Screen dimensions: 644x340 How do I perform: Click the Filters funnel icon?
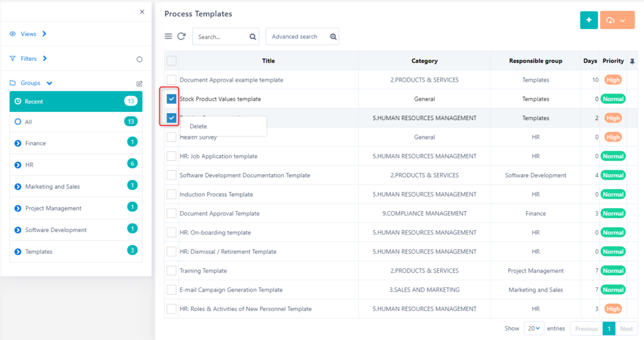click(13, 58)
